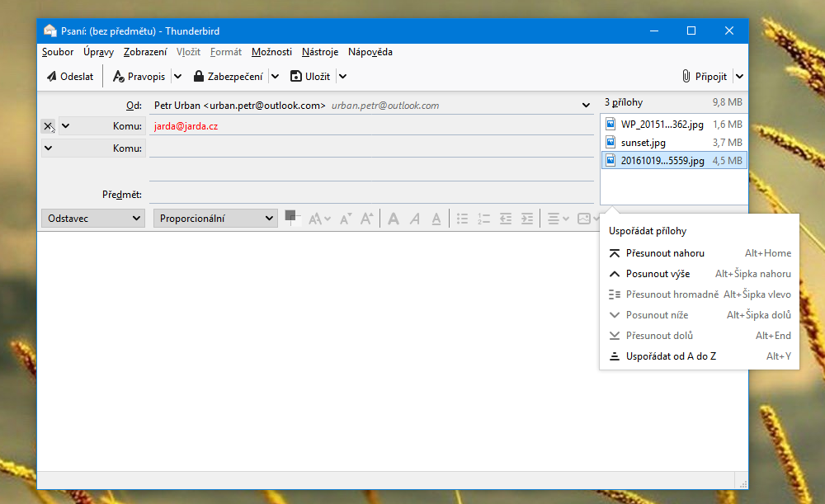Toggle italic formatting
This screenshot has width=825, height=504.
tap(415, 219)
